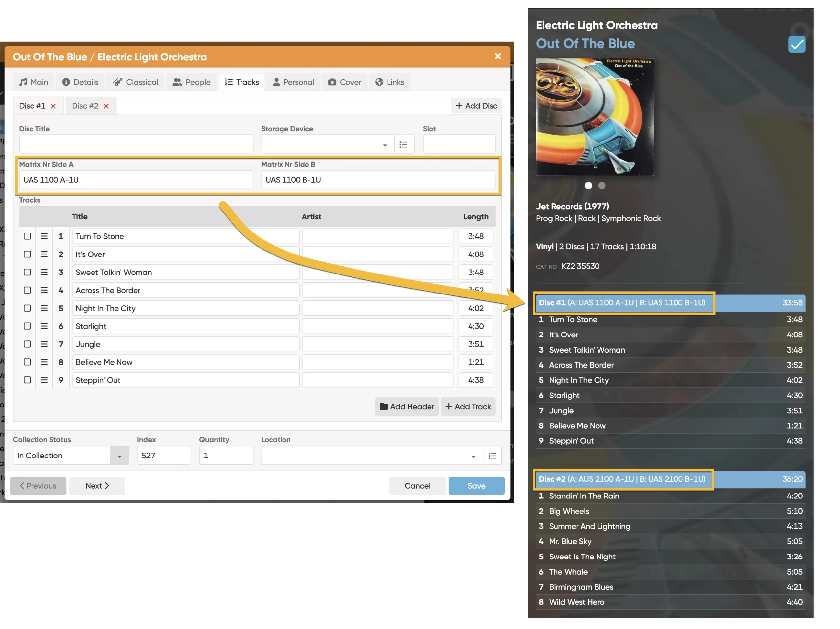Viewport: 840px width, 629px height.
Task: Remove Disc #1 using its red X
Action: click(53, 106)
